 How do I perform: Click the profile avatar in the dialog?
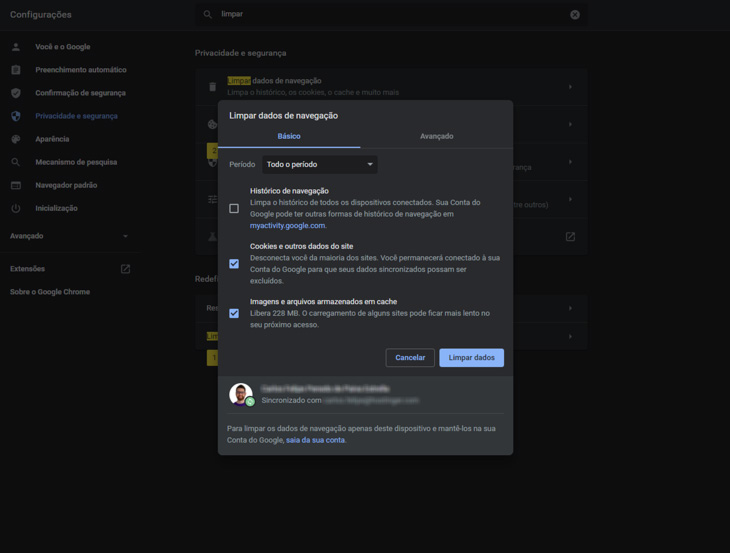click(x=241, y=394)
